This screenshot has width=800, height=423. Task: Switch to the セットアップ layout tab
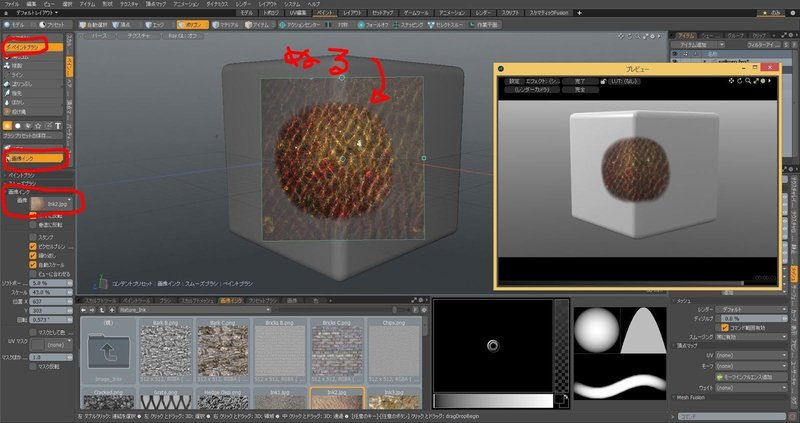383,13
